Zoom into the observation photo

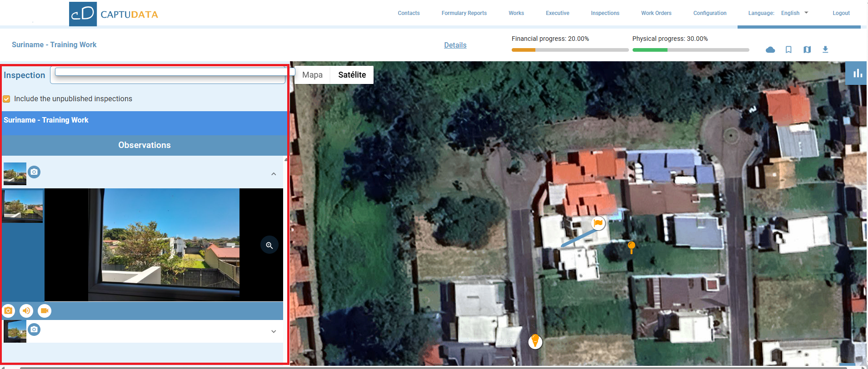click(x=269, y=245)
